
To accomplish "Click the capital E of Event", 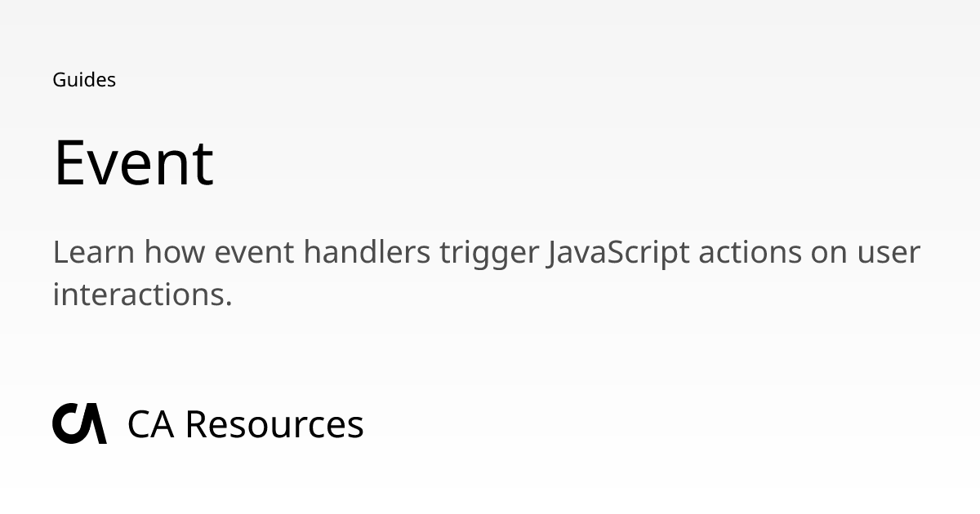I will tap(69, 162).
